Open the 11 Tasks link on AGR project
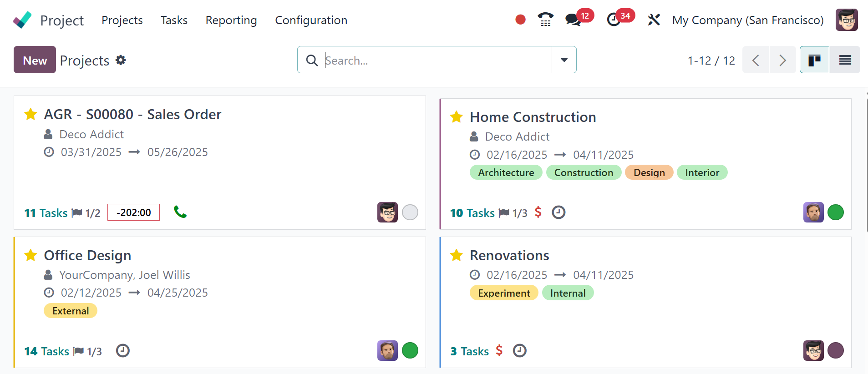 (46, 213)
